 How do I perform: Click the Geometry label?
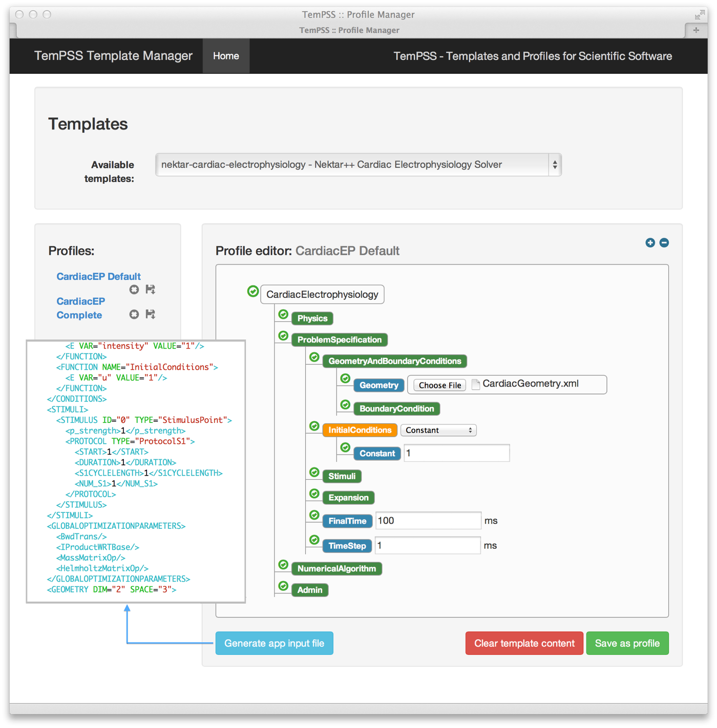(379, 386)
